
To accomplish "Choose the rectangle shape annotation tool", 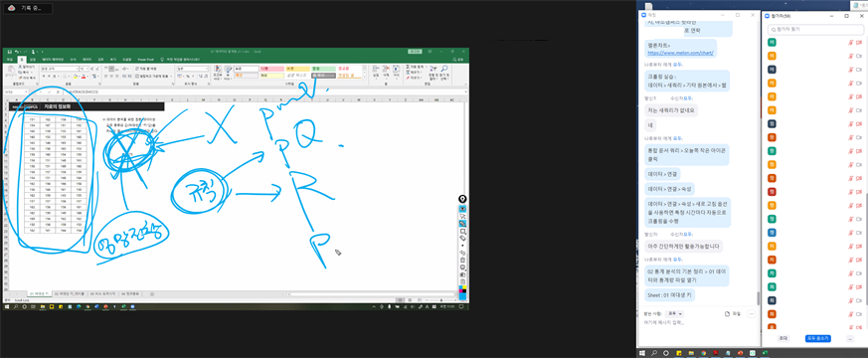I will coord(462,231).
